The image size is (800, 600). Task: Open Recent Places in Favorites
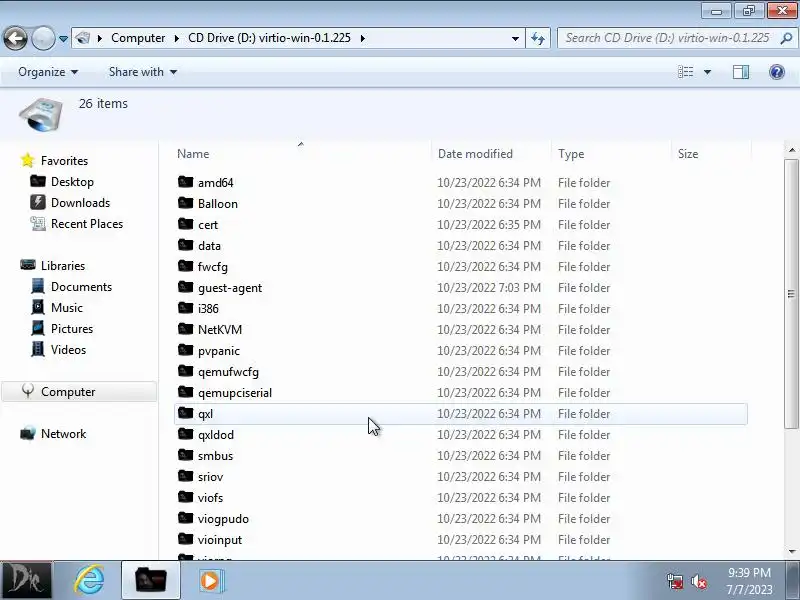(x=87, y=223)
